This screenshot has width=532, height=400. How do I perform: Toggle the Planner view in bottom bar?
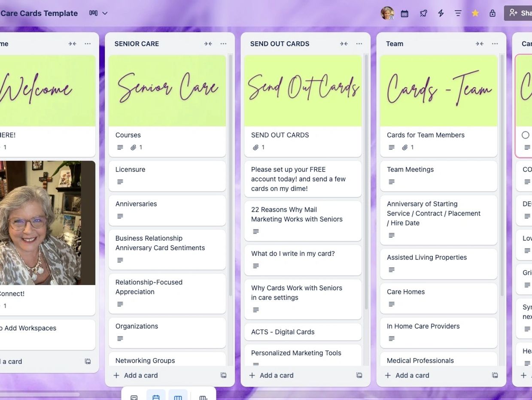coord(156,397)
